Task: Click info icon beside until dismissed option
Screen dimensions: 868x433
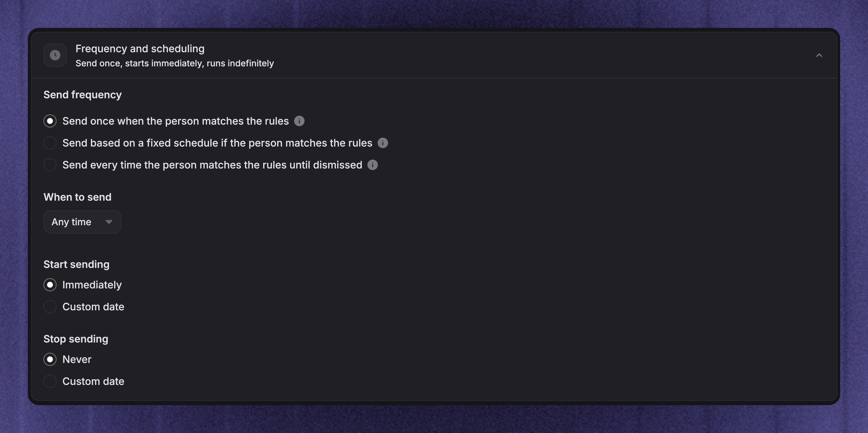Action: pos(372,165)
